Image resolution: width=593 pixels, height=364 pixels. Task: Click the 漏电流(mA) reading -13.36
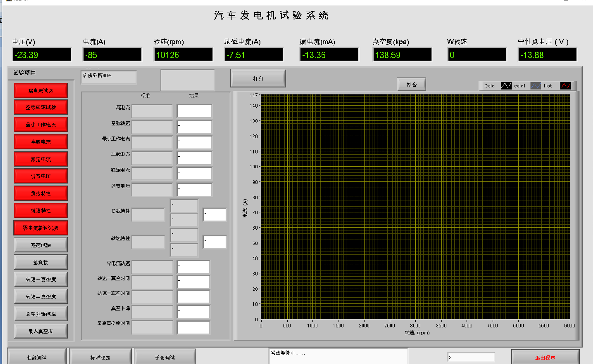pos(329,55)
